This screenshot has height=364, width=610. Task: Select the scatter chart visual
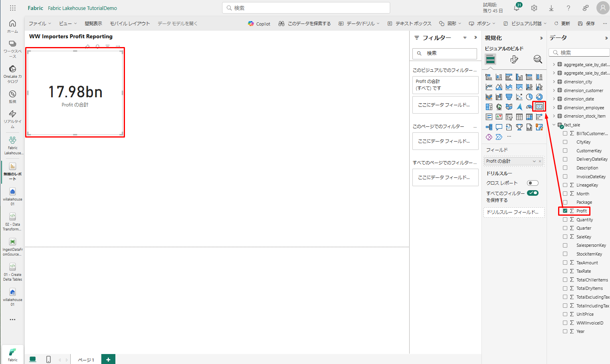[519, 97]
